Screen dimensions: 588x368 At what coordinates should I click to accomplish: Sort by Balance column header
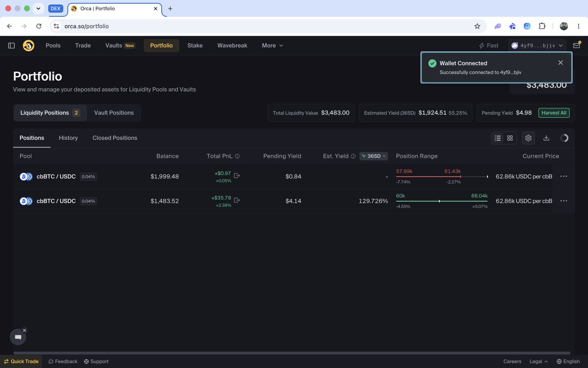coord(168,156)
